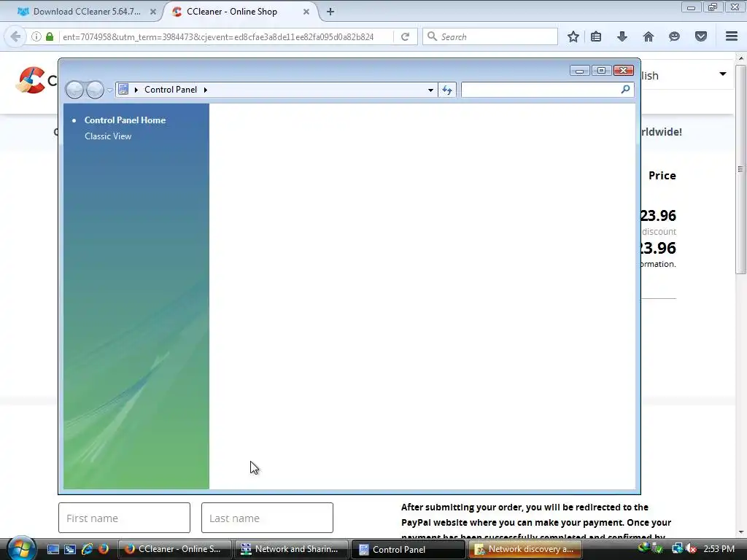
Task: Expand arrow before Control Panel breadcrumb
Action: [136, 90]
